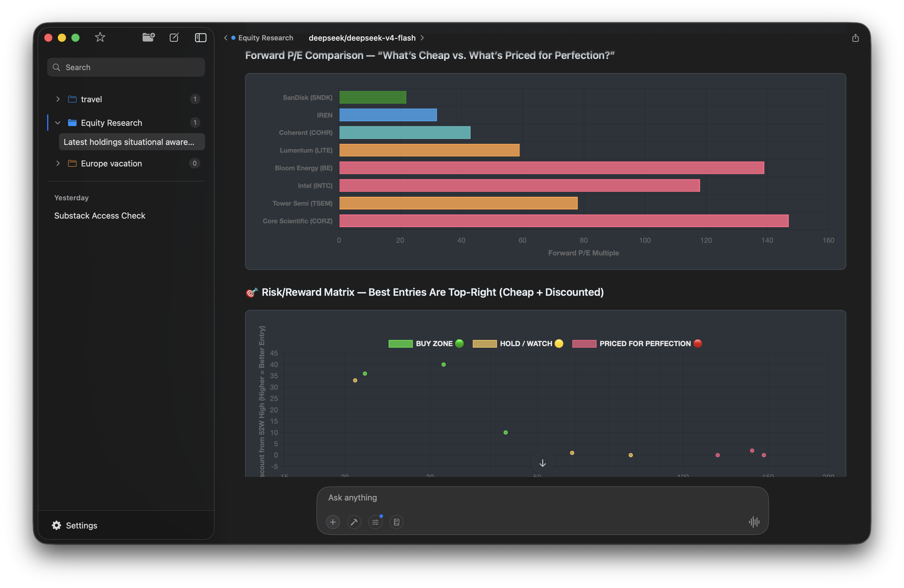
Task: Toggle the HOLD / WATCH legend entry
Action: point(518,343)
